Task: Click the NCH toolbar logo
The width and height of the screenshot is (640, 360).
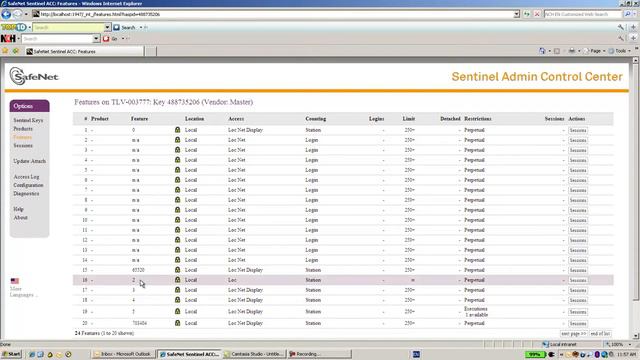Action: click(x=8, y=38)
